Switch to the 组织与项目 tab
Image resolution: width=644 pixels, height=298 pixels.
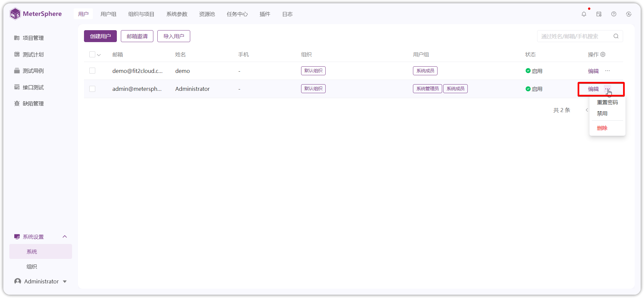click(141, 14)
